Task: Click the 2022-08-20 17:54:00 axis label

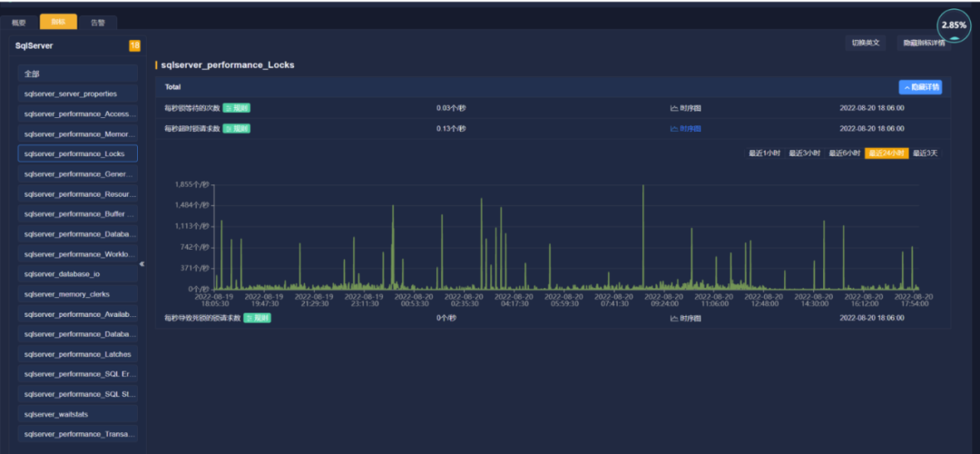Action: [x=914, y=300]
